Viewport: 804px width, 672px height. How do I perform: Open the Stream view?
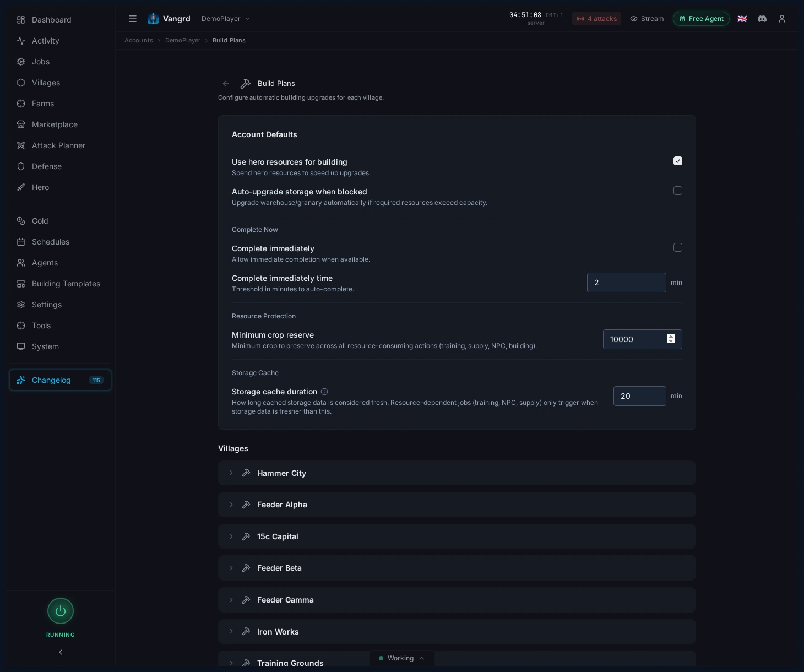pos(647,18)
